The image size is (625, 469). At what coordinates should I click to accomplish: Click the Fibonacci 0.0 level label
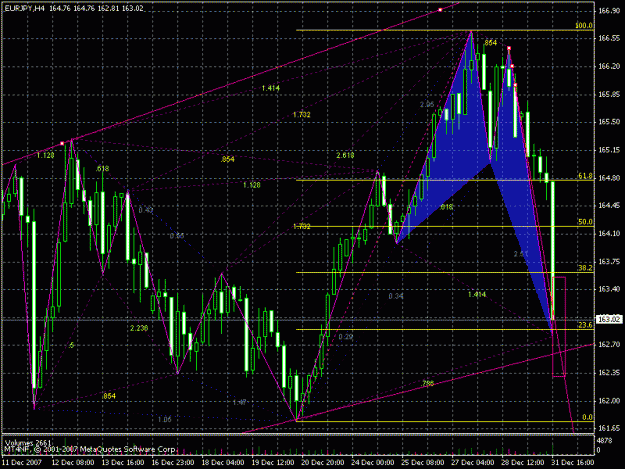coord(588,417)
